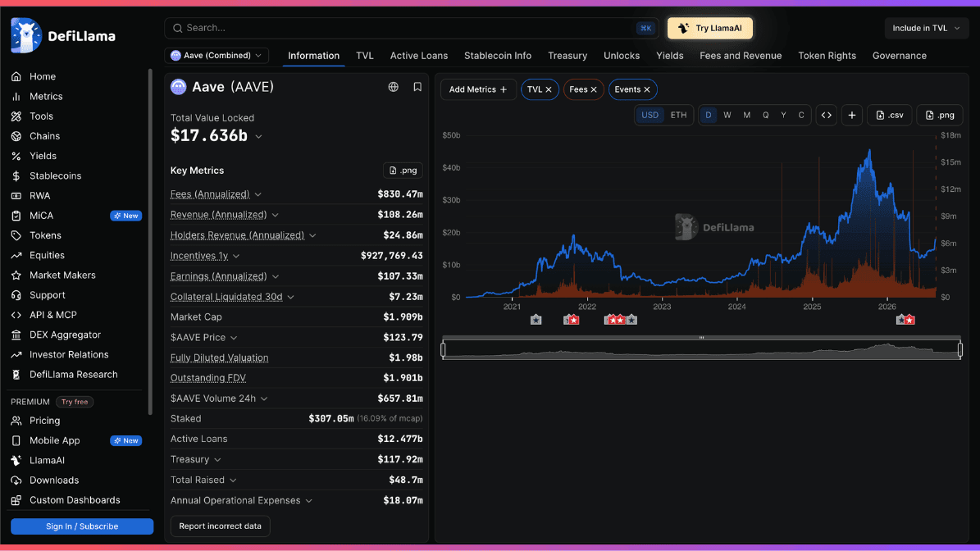
Task: Expand Holders Revenue (Annualized) details
Action: point(312,235)
